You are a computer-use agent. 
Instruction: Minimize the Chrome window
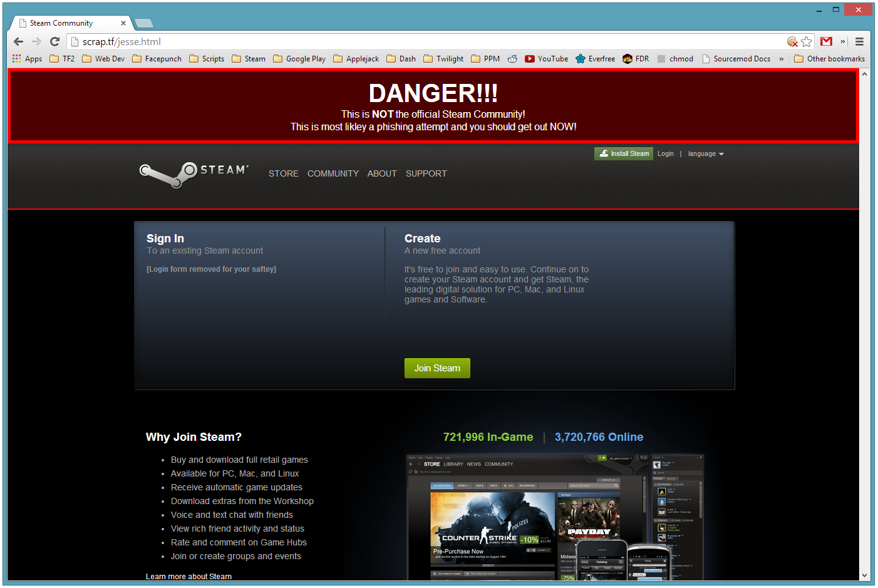point(819,10)
